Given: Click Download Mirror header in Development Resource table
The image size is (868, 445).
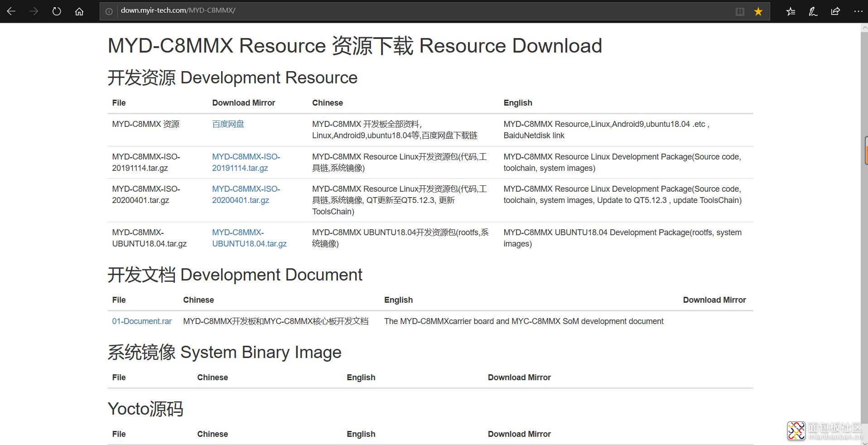Looking at the screenshot, I should click(244, 103).
